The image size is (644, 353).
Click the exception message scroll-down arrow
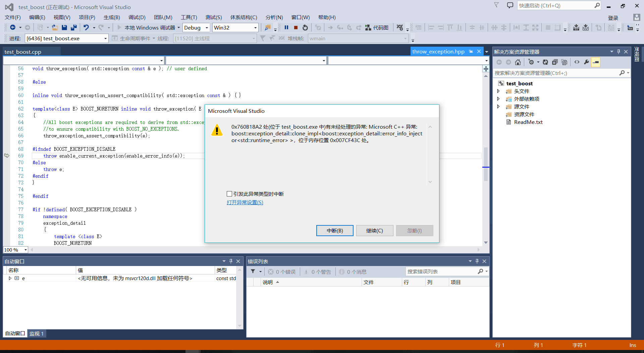click(x=430, y=182)
